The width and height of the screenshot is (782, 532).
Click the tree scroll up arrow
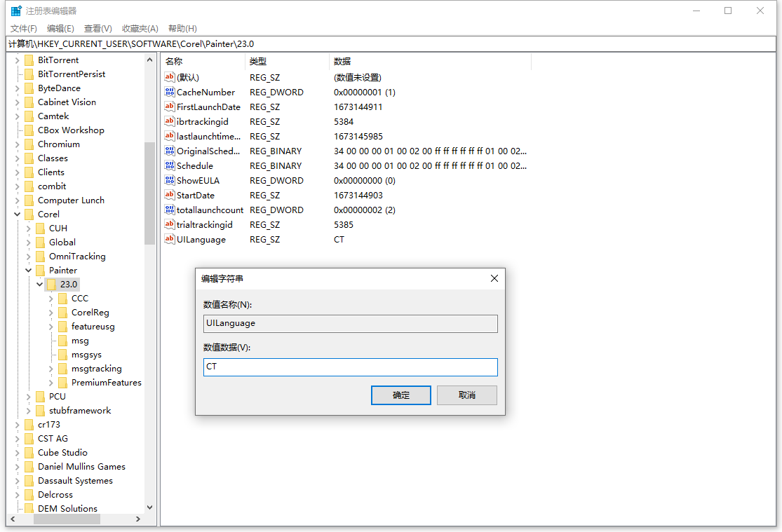pos(149,60)
